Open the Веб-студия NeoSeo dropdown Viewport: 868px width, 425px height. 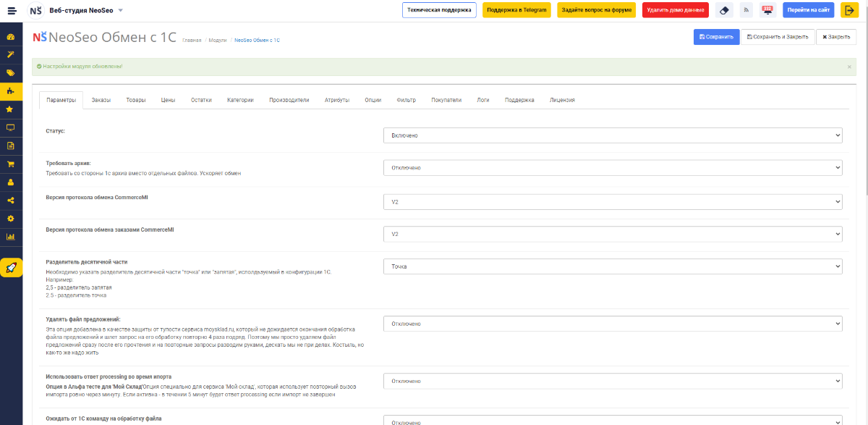tap(86, 11)
